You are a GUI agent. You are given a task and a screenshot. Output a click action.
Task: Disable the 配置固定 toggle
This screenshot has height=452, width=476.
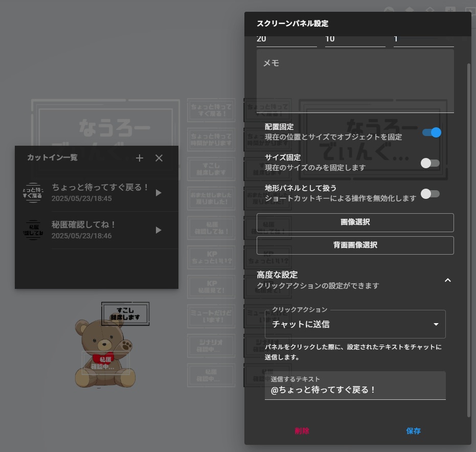coord(430,132)
